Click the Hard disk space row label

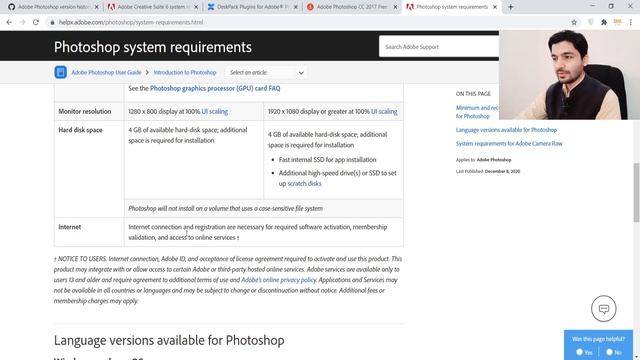point(80,130)
